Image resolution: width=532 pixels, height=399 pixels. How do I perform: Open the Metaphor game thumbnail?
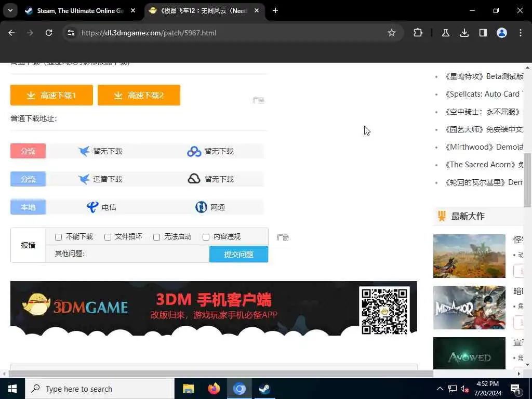[x=469, y=308]
